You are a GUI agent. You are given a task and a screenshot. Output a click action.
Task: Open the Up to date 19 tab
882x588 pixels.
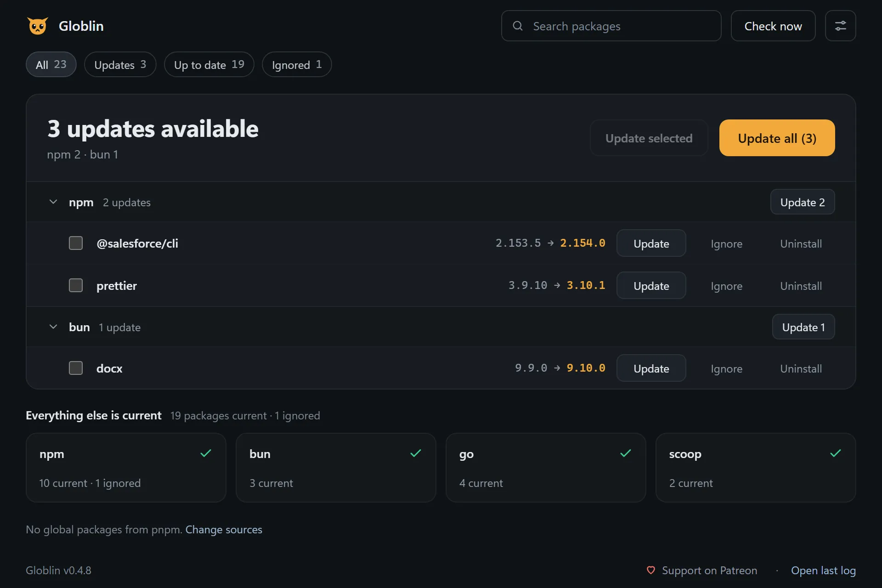pos(209,64)
